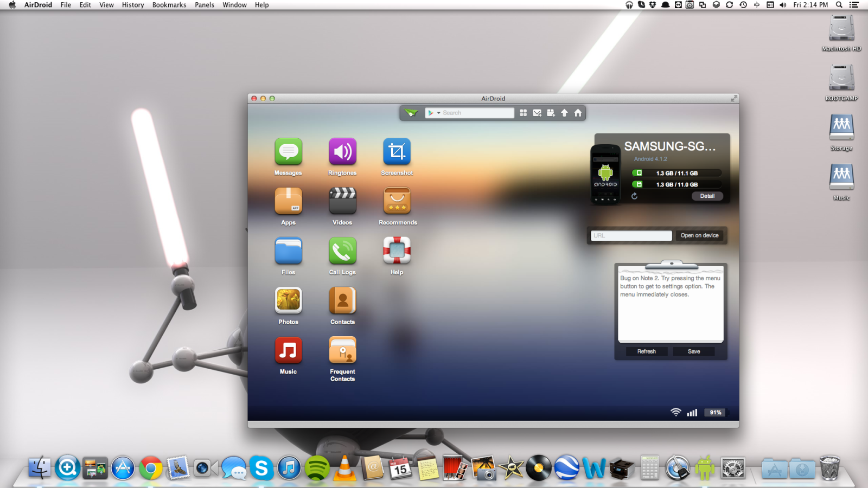Click the Detail button
Screen dimensions: 868x488
coord(707,196)
